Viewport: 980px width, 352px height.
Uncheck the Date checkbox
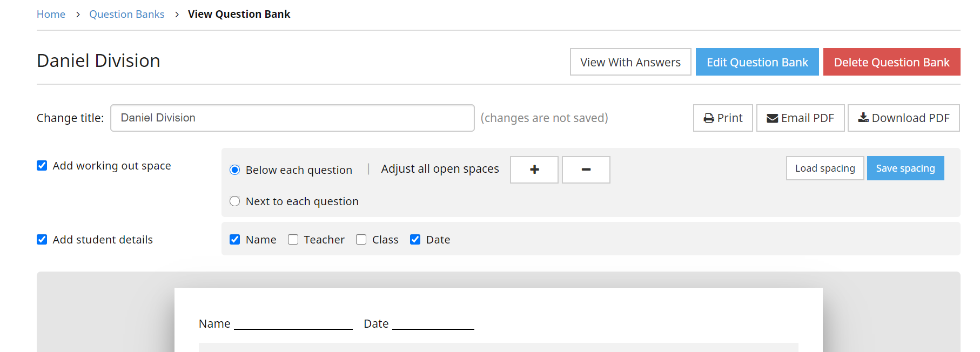(415, 240)
